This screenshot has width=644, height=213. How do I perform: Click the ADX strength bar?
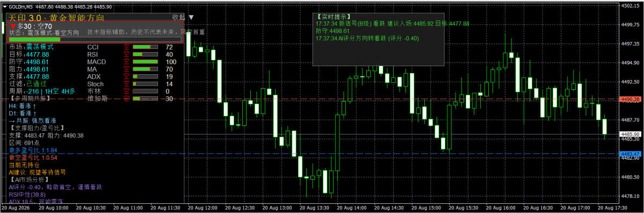point(146,77)
